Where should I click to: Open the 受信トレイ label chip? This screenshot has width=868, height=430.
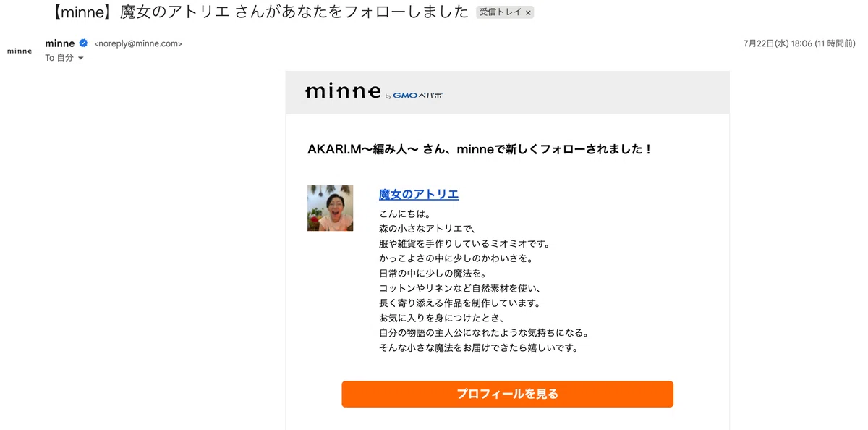point(500,13)
